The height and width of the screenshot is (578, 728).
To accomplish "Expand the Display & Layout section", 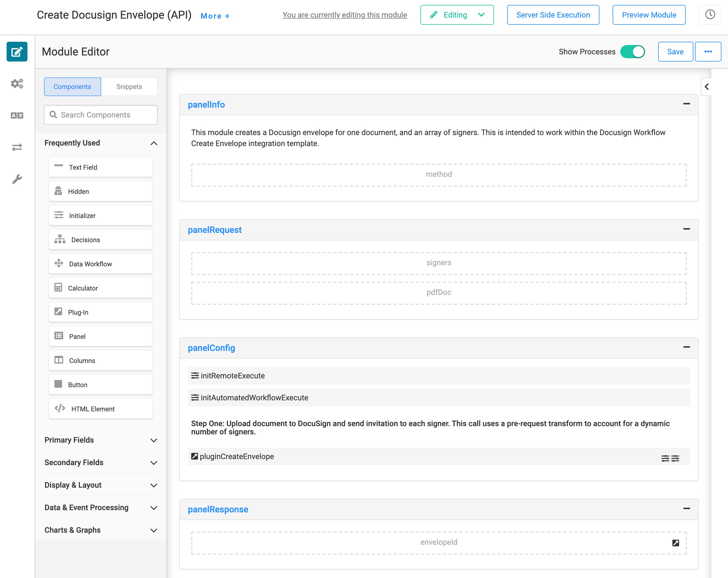I will [x=154, y=485].
